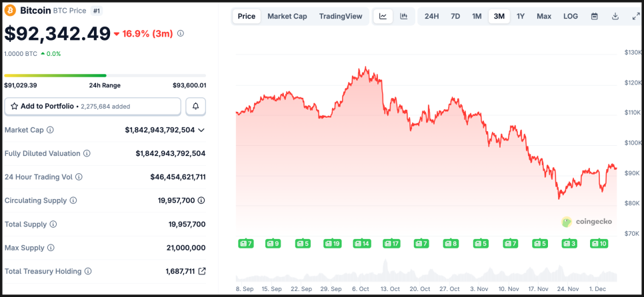
Task: Click info icon next to Circulating Supply value
Action: click(x=201, y=200)
